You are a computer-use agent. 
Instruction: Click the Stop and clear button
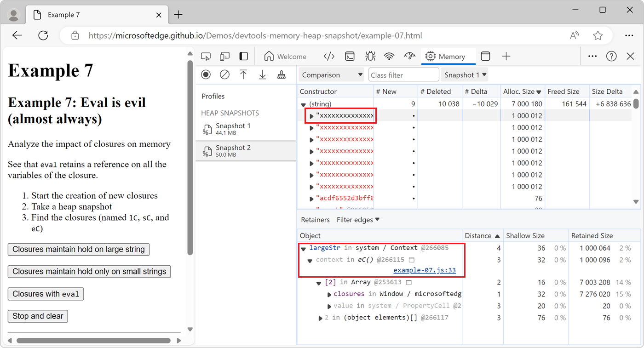coord(38,316)
